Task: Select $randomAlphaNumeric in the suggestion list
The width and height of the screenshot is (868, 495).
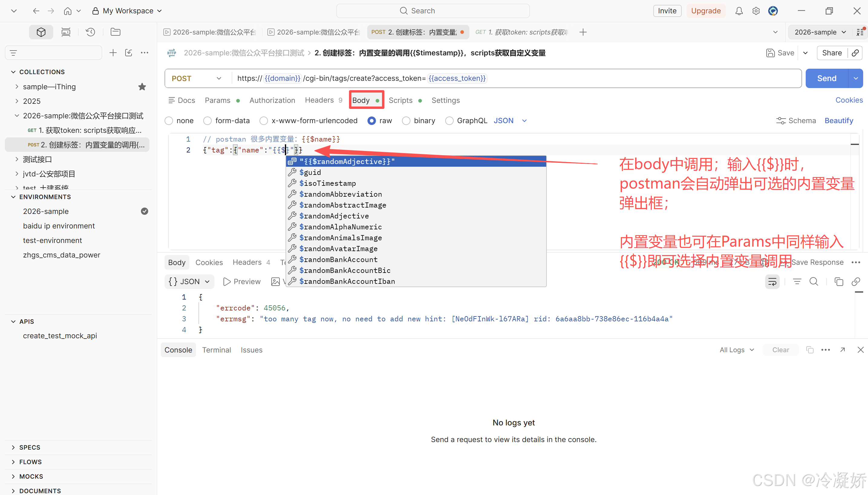Action: [x=416, y=227]
